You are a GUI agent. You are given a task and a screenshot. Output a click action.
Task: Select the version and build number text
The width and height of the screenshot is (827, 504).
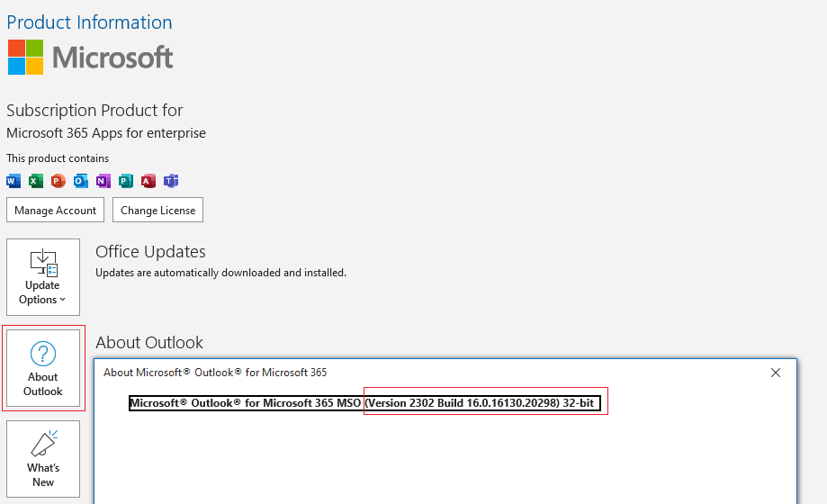tap(481, 403)
